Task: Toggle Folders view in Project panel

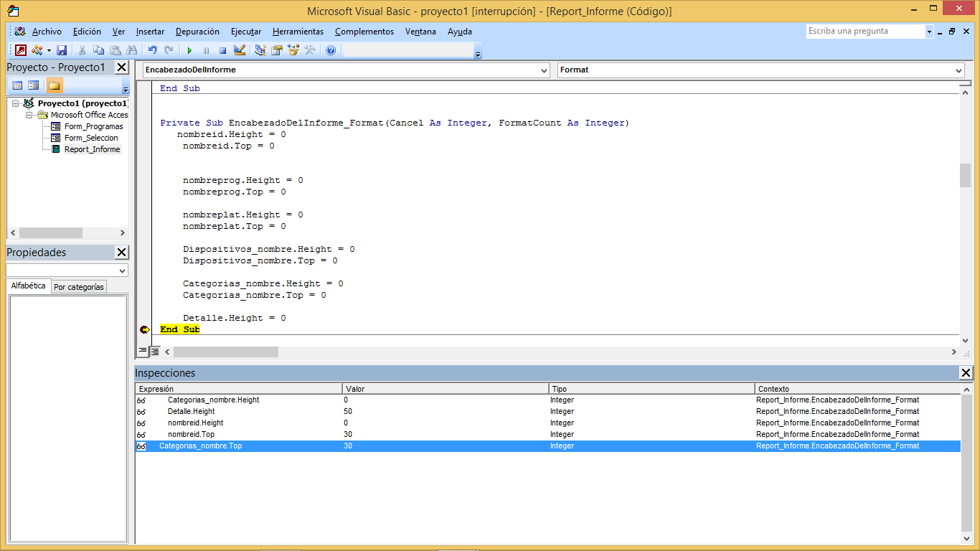Action: 55,85
